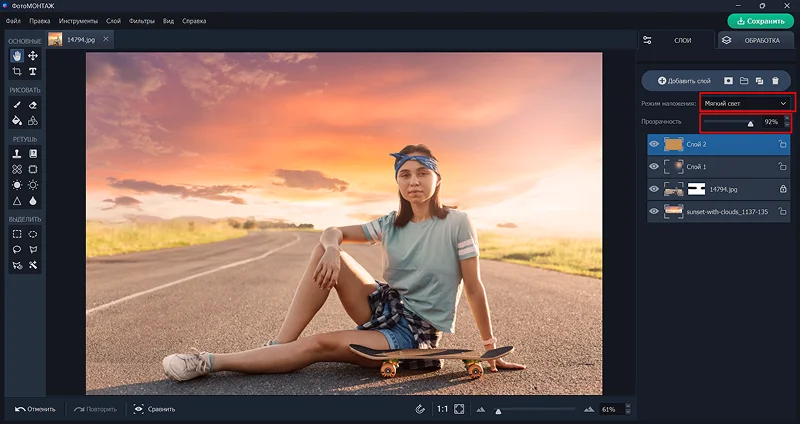
Task: Click the large mountain zoom-in icon
Action: tap(589, 409)
